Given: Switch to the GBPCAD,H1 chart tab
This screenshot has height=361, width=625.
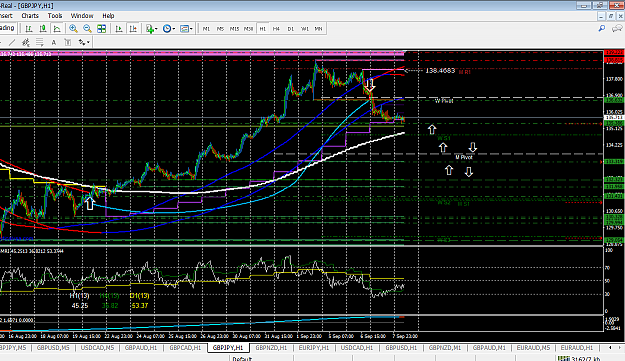Looking at the screenshot, I should (185, 348).
